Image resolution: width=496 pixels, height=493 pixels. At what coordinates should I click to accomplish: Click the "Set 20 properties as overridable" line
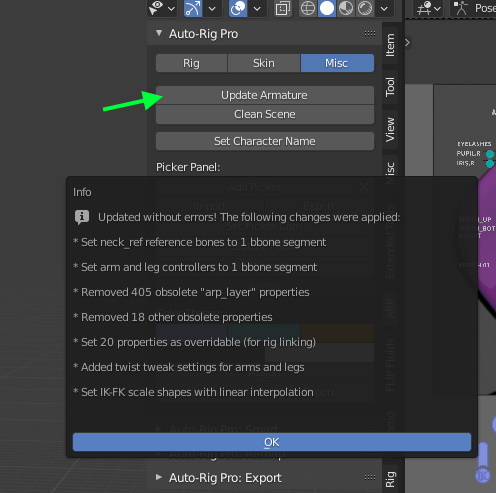194,342
